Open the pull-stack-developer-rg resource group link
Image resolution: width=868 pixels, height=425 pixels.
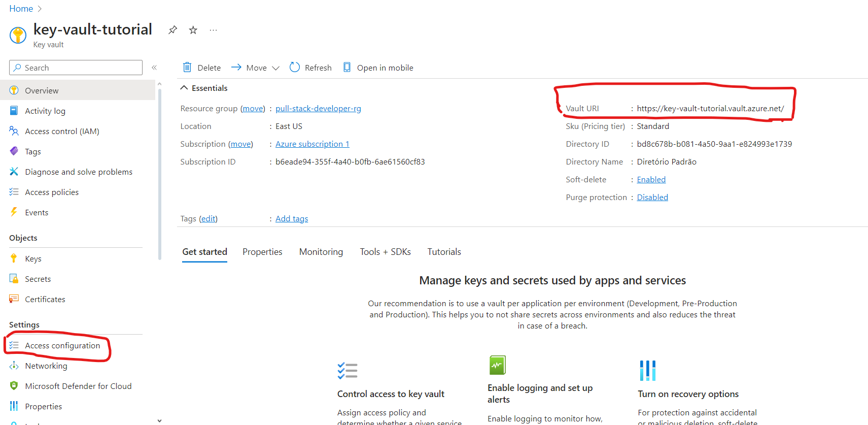coord(318,109)
